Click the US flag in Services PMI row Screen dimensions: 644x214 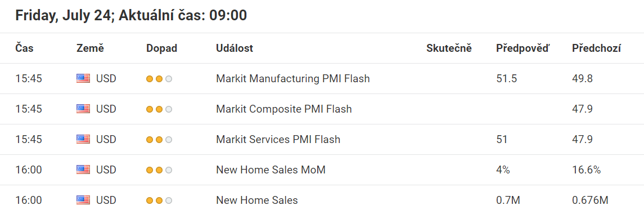[x=83, y=140]
